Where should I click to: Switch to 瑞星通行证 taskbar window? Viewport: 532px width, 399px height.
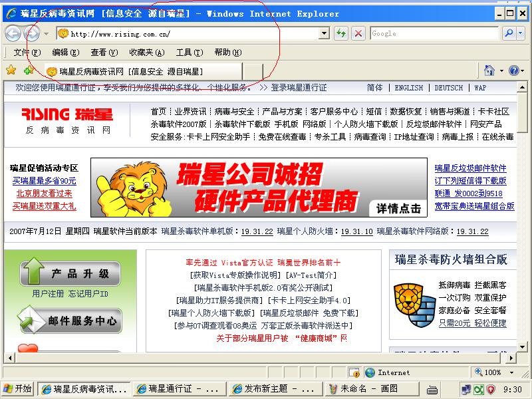[x=179, y=389]
